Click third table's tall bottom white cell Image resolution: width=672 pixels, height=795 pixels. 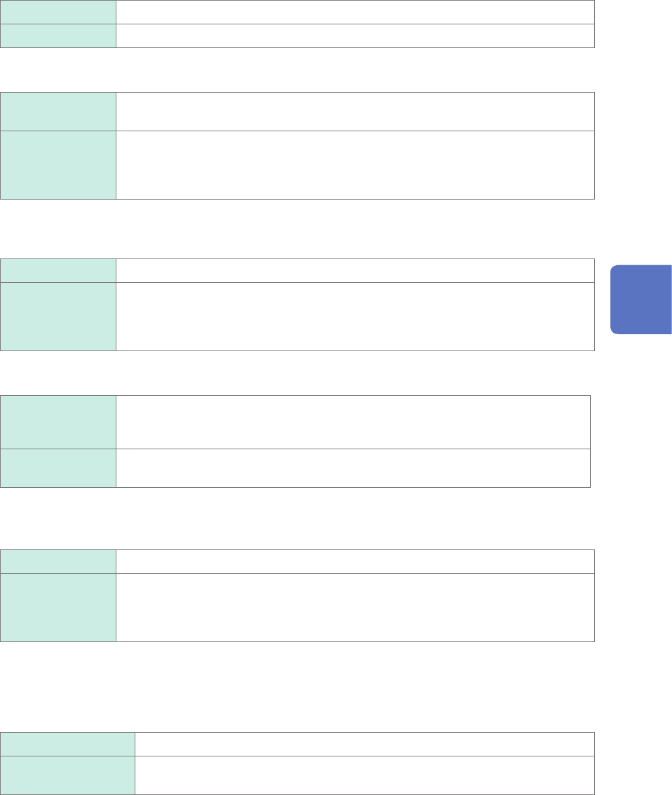click(355, 316)
